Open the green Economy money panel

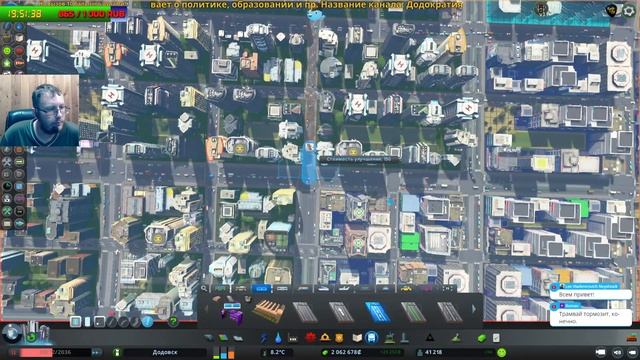point(482,338)
